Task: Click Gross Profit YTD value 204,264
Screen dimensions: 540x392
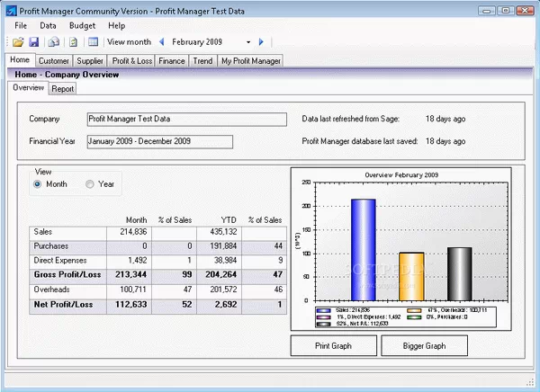Action: coord(221,274)
